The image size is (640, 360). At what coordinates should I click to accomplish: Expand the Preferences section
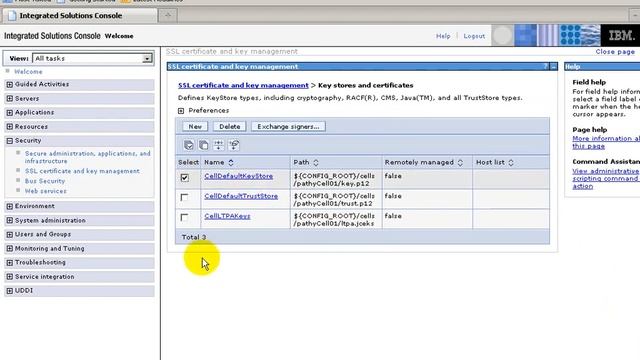pyautogui.click(x=181, y=111)
